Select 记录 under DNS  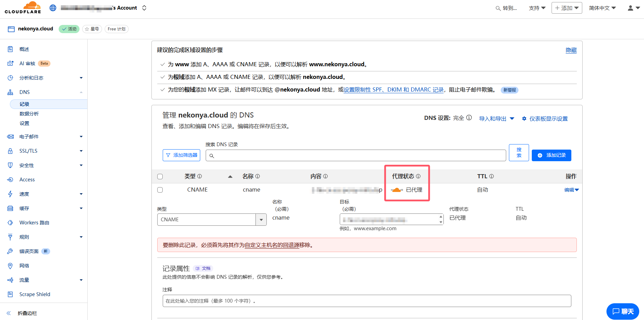(49, 104)
